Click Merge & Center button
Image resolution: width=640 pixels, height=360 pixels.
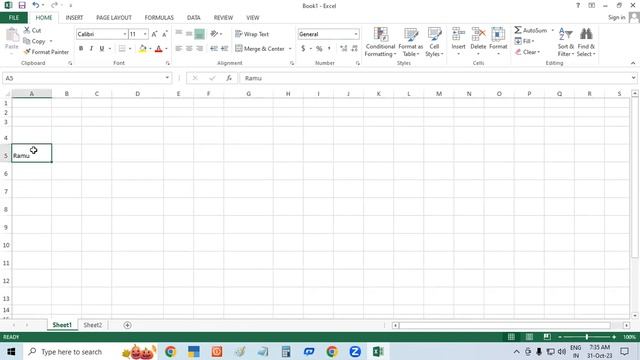pyautogui.click(x=260, y=49)
